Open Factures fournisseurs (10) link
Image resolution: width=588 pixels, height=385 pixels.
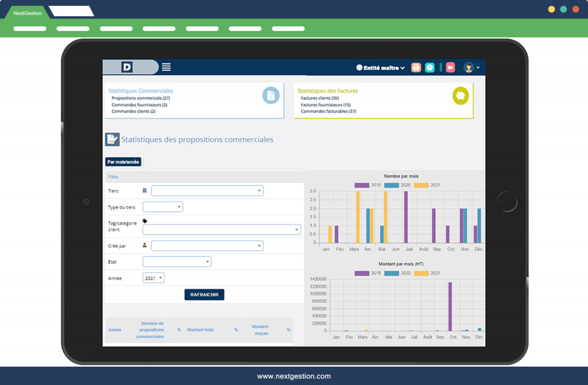(326, 105)
